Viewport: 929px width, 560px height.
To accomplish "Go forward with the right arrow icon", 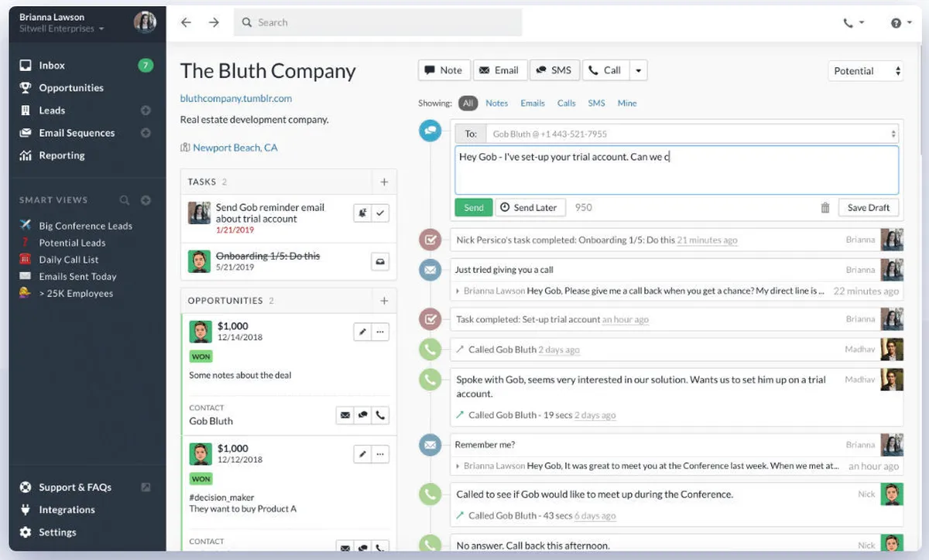I will [x=214, y=22].
